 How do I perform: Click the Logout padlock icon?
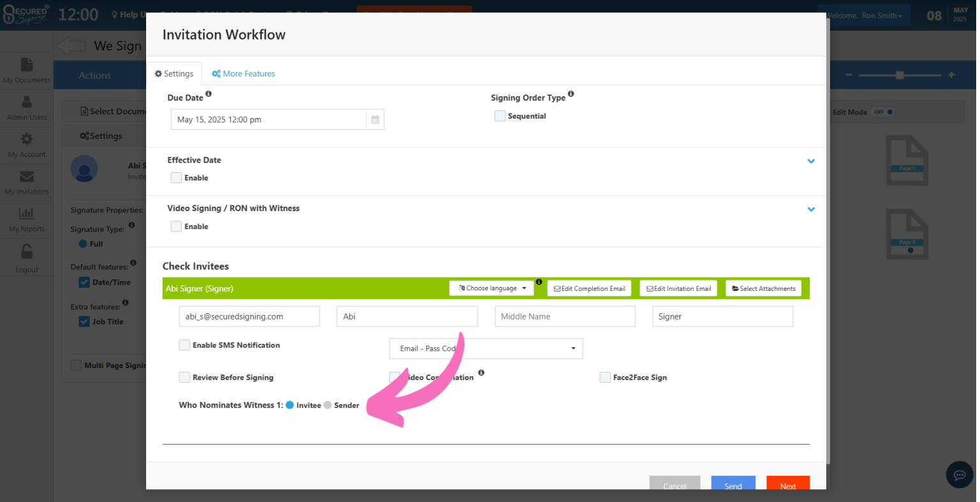[x=27, y=252]
